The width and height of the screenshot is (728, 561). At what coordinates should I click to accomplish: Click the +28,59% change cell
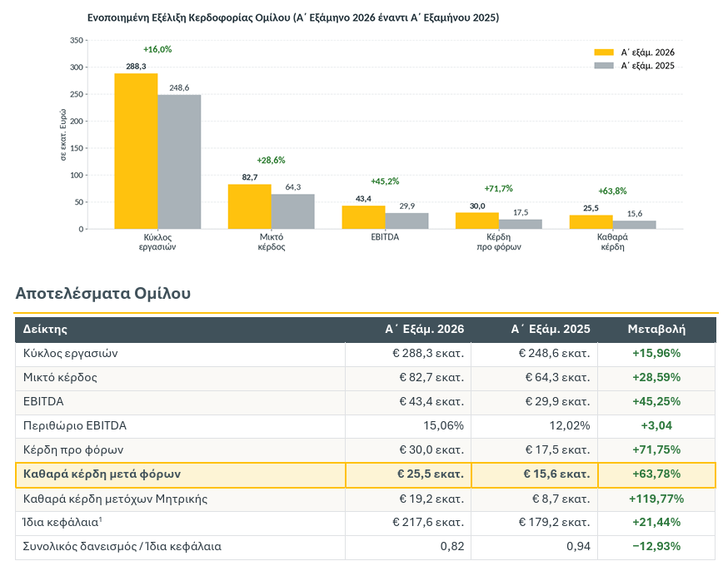tap(656, 377)
